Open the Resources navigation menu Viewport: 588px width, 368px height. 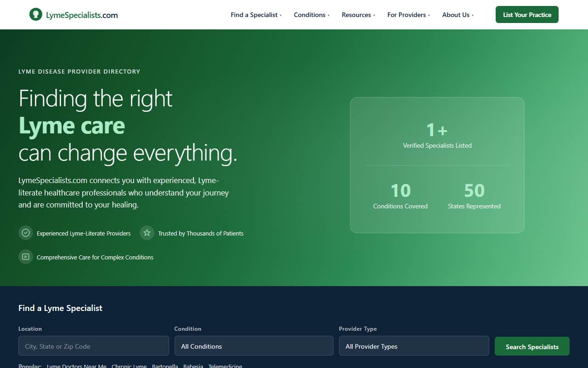[358, 15]
